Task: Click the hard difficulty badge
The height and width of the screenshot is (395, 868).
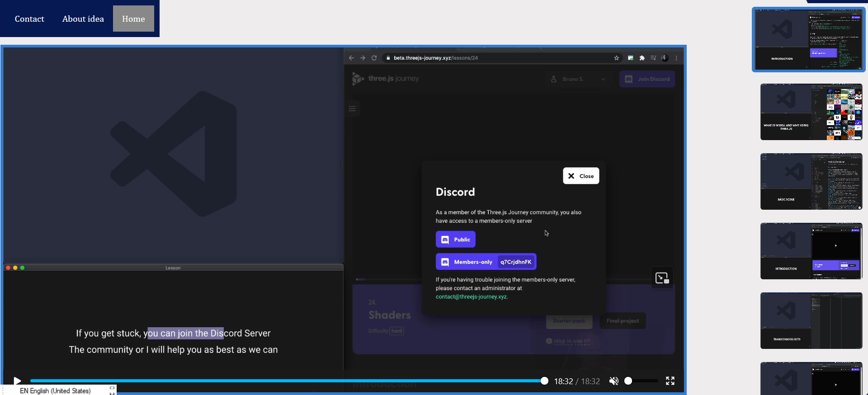Action: pos(397,331)
